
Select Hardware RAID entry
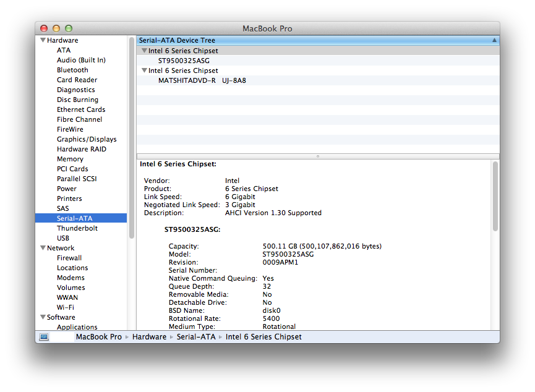pyautogui.click(x=82, y=149)
